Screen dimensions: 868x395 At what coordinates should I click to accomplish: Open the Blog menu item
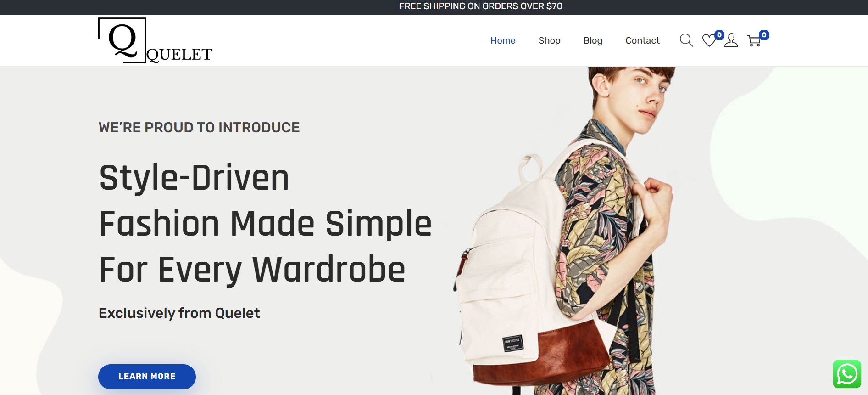tap(593, 40)
